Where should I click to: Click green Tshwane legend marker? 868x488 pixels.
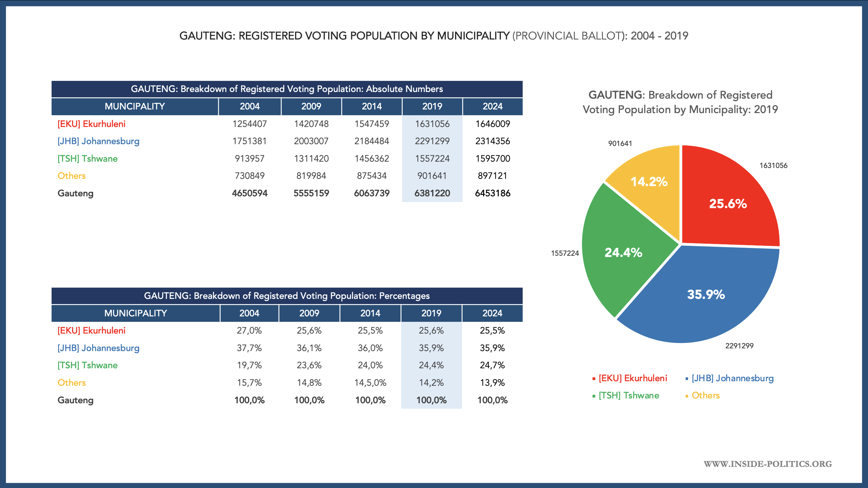(x=594, y=396)
